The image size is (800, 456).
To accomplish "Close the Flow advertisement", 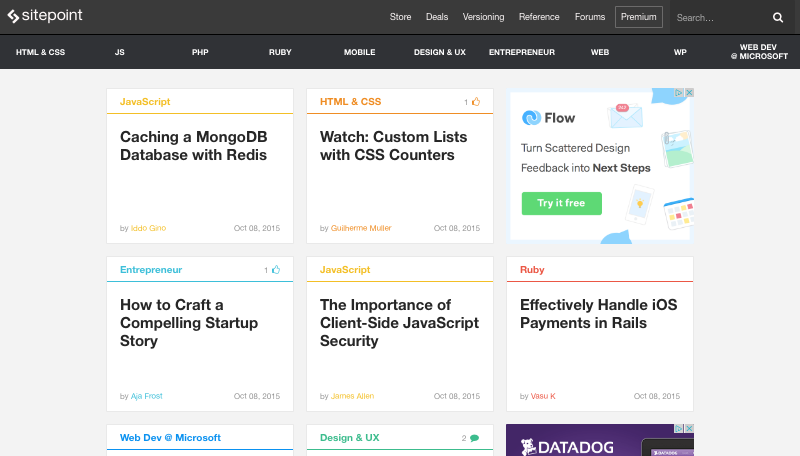I will 689,92.
